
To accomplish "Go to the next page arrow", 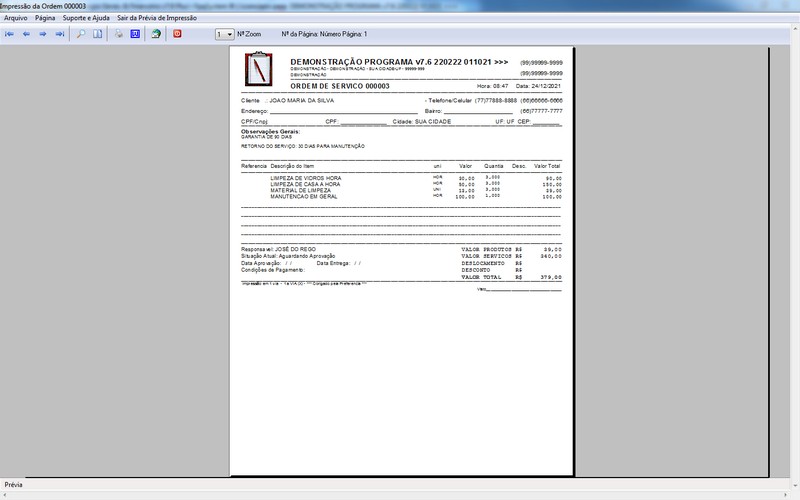I will (x=43, y=34).
